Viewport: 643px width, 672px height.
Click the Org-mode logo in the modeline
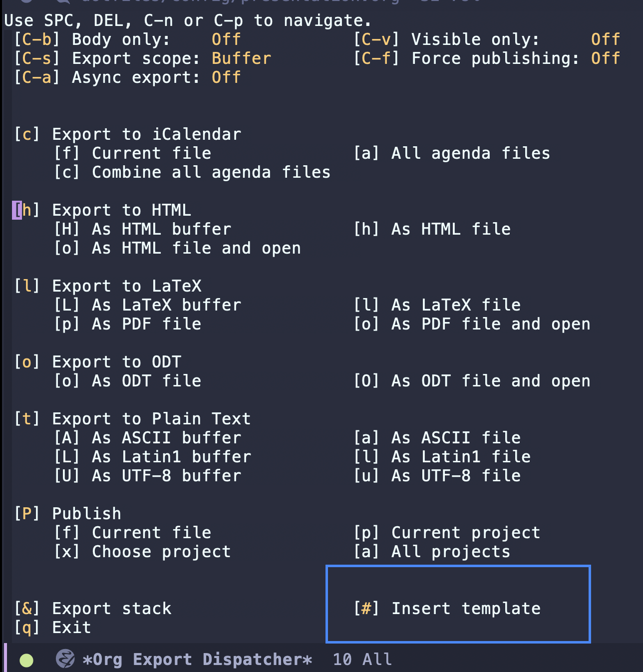[64, 659]
